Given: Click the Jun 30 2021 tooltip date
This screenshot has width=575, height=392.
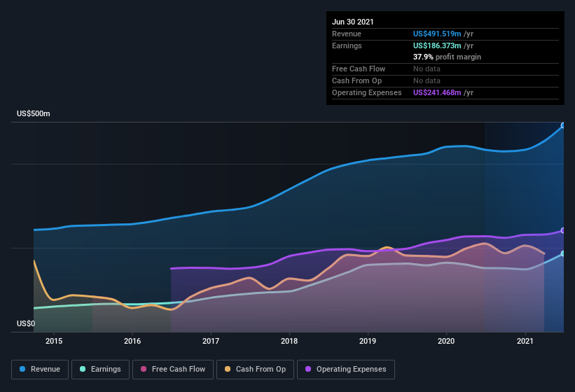Looking at the screenshot, I should [x=353, y=22].
